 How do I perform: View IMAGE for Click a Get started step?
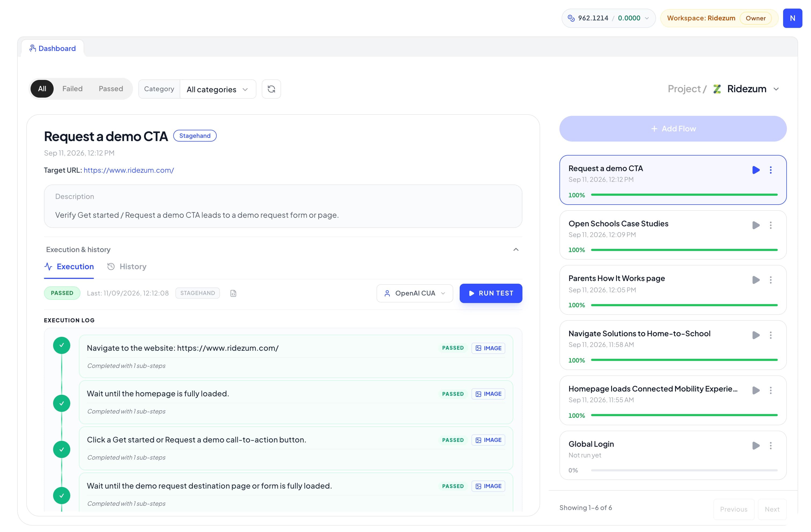[488, 440]
